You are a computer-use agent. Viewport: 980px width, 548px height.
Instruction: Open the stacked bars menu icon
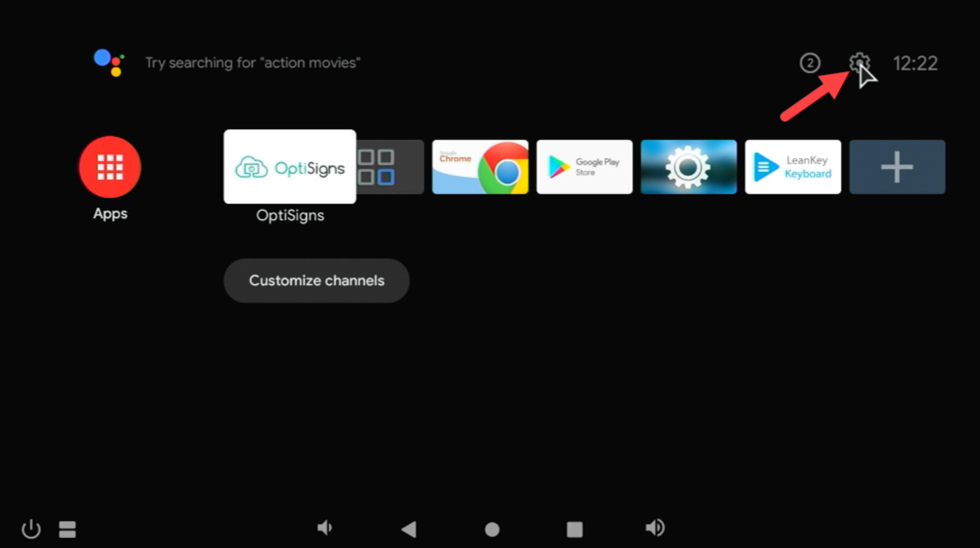coord(67,529)
